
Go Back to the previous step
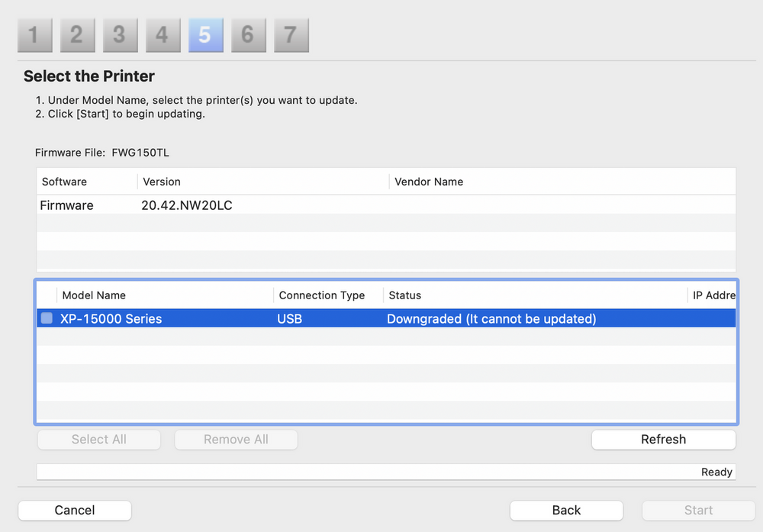pyautogui.click(x=566, y=511)
